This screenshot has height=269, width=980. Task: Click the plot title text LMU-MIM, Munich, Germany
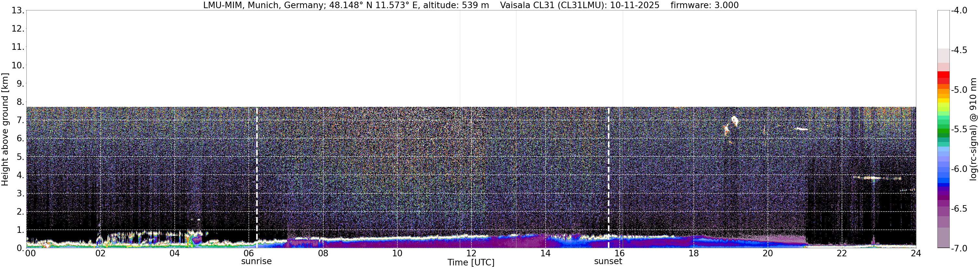coord(263,5)
